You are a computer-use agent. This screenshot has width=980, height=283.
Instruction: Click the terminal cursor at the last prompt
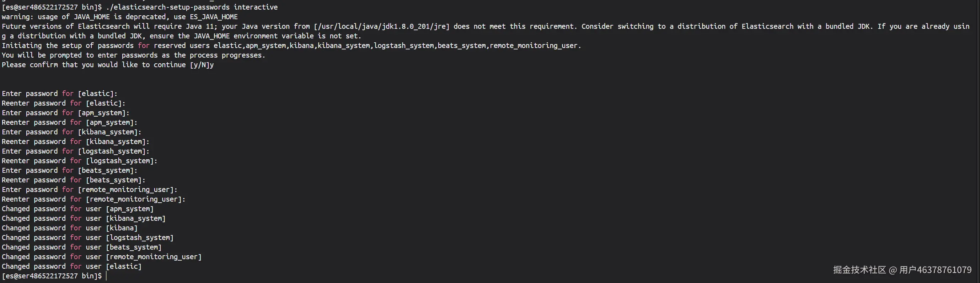pyautogui.click(x=107, y=276)
